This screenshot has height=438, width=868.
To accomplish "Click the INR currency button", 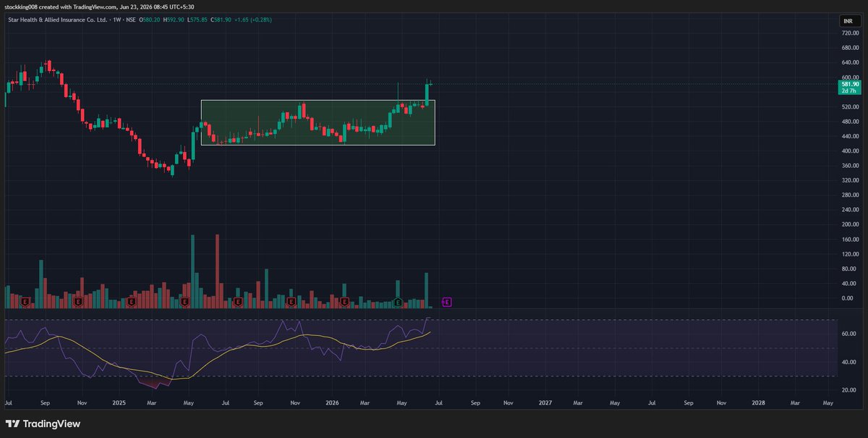I will point(848,20).
